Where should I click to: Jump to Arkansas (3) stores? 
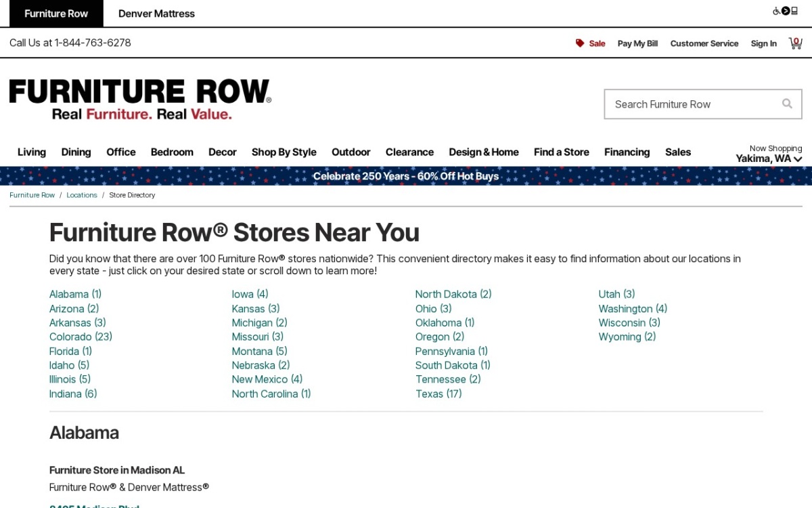click(78, 322)
